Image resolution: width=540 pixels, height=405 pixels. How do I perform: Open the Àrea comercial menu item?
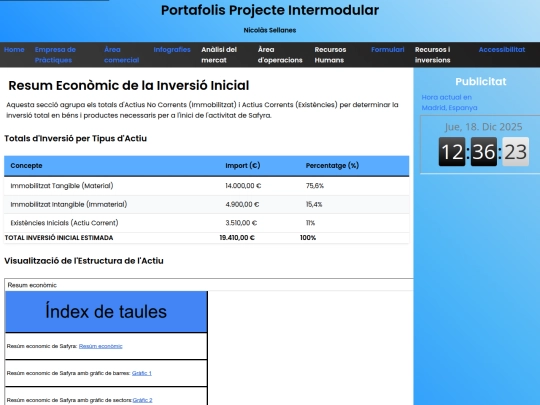(122, 55)
